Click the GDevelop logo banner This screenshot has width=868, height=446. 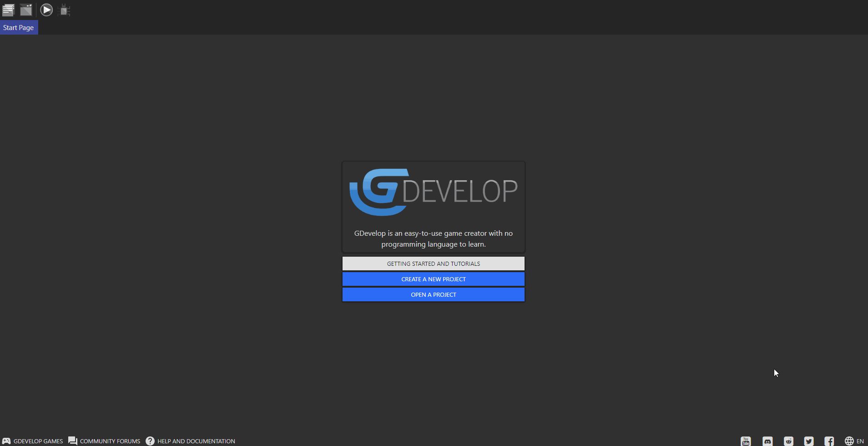[x=433, y=191]
